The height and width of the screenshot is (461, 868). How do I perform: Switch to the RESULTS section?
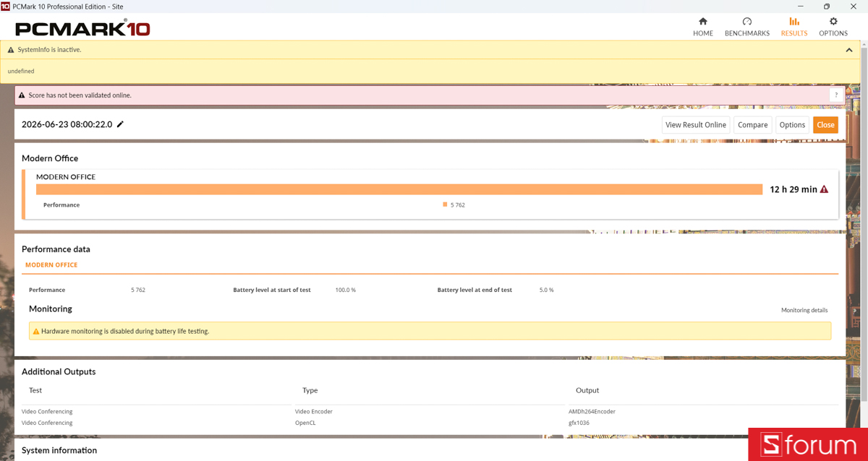[x=793, y=27]
